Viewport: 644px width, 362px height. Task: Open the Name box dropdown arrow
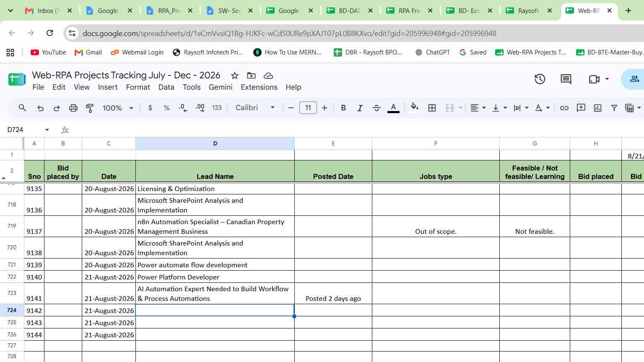pyautogui.click(x=47, y=130)
